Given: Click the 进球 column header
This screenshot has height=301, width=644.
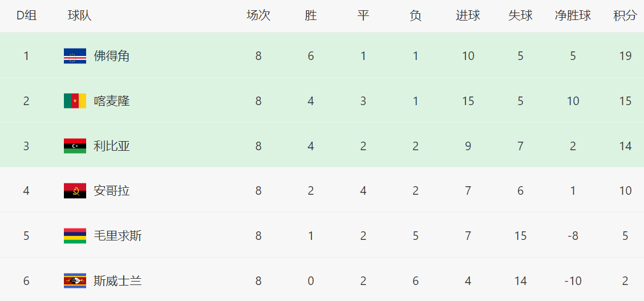Looking at the screenshot, I should 468,15.
